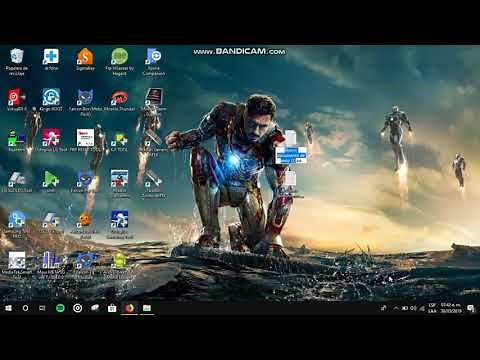
Task: Expand the hidden system tray icons chevron
Action: pos(396,308)
